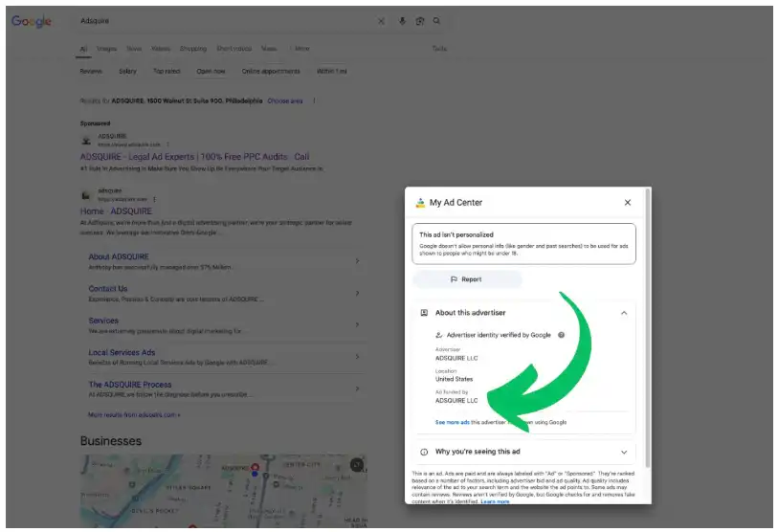
Task: Click the expand map icon
Action: pos(356,464)
